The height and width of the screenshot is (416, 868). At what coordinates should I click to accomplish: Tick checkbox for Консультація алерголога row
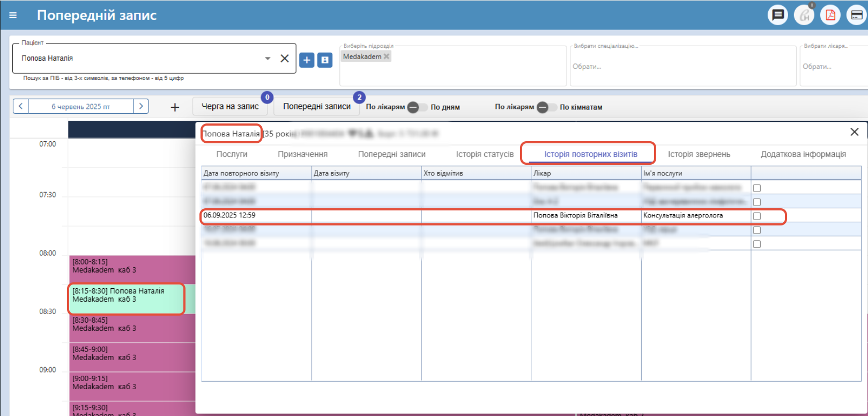tap(757, 216)
